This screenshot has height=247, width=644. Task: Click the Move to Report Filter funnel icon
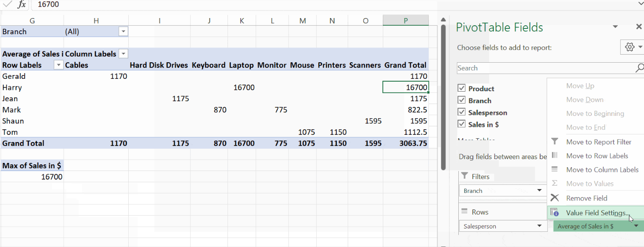click(x=554, y=142)
